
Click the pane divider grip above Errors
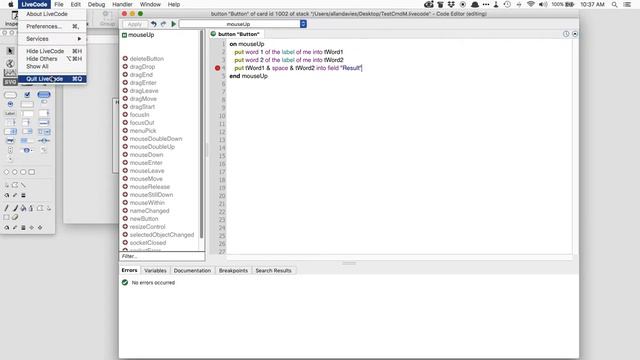click(x=349, y=263)
